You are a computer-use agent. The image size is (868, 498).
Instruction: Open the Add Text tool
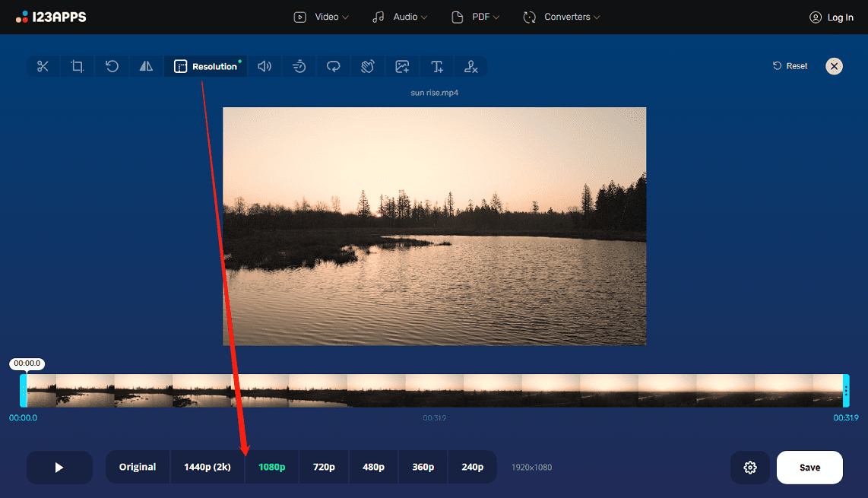pyautogui.click(x=436, y=66)
